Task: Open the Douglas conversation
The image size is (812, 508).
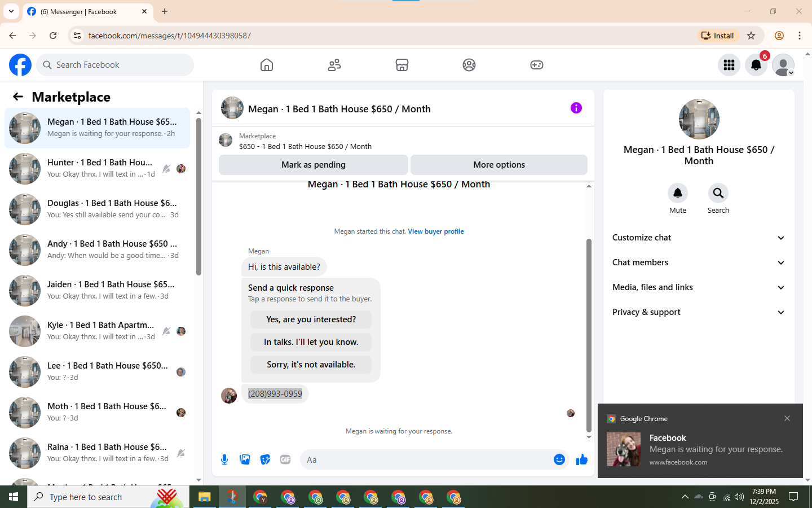Action: (x=97, y=209)
